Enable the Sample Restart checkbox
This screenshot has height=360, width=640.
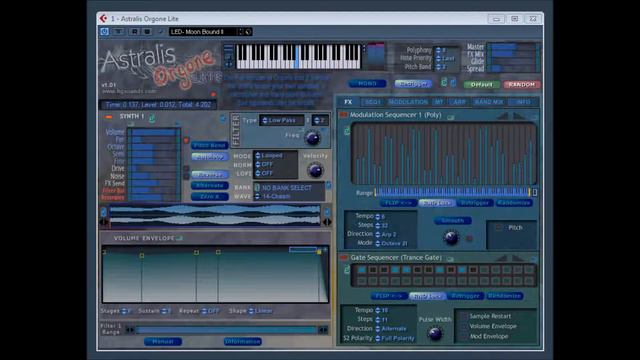[x=464, y=316]
